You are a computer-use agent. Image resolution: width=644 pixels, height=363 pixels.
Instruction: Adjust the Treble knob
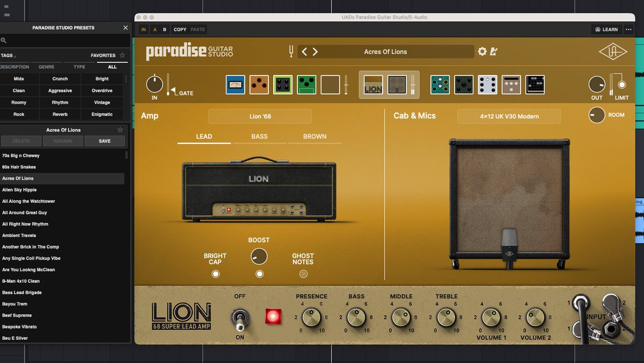tap(447, 317)
